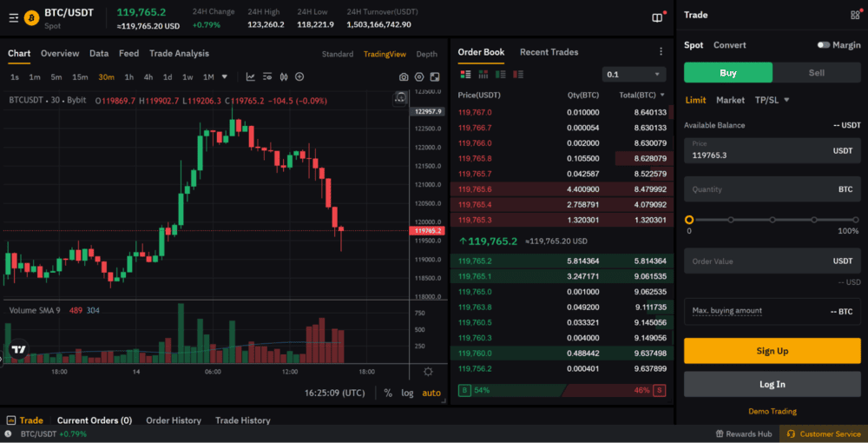Click the add-circle plus icon in the chart toolbar

[299, 77]
